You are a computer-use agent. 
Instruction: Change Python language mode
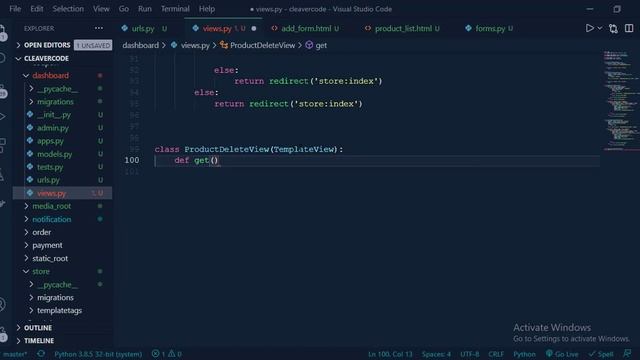[x=524, y=354]
